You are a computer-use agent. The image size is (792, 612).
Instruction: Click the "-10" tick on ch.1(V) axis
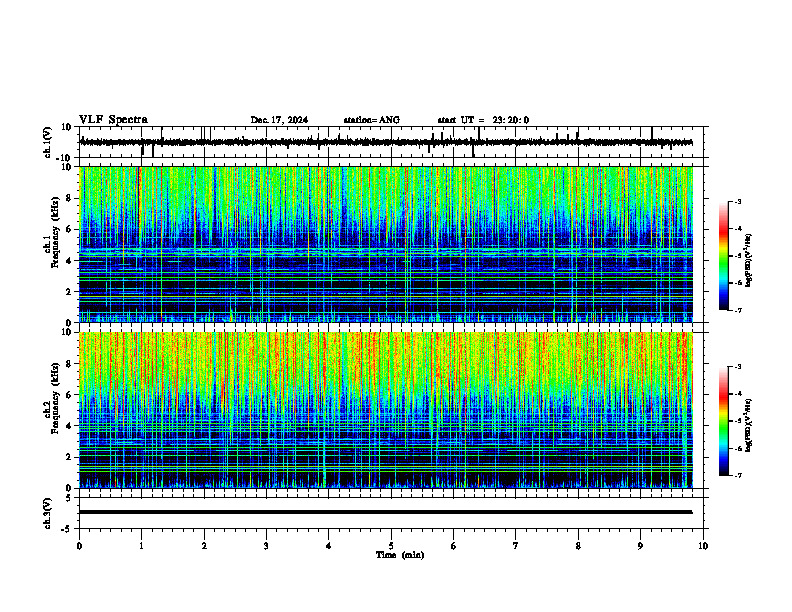point(65,158)
